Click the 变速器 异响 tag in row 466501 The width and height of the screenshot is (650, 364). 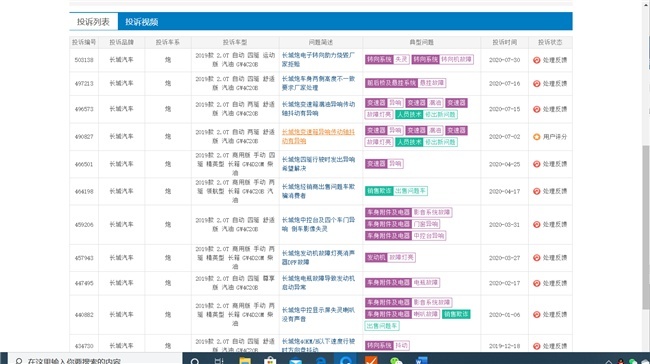(x=384, y=164)
